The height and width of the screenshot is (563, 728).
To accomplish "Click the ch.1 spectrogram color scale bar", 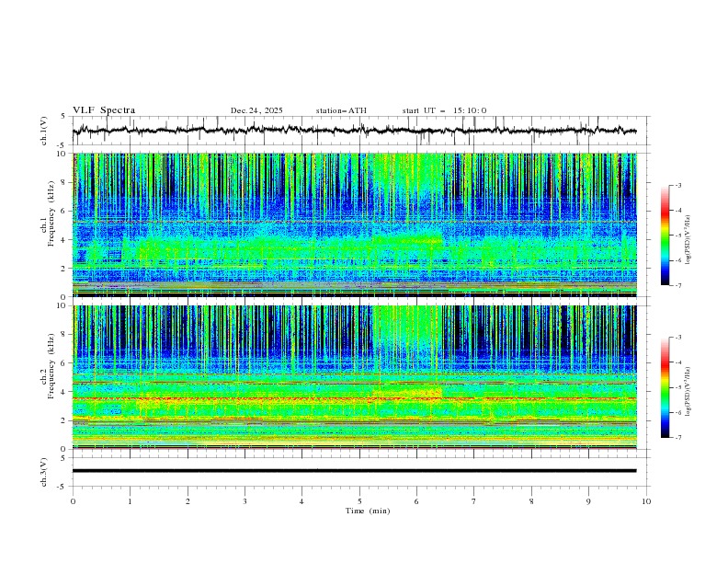I will (665, 236).
